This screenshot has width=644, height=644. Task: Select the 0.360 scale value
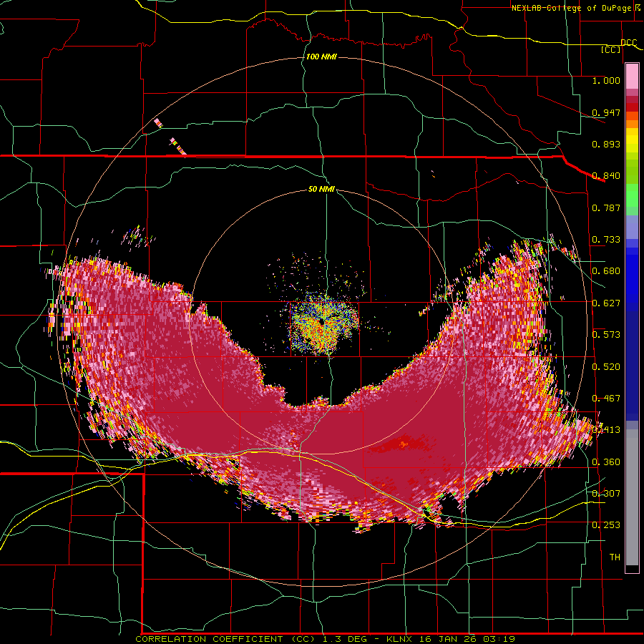point(606,462)
